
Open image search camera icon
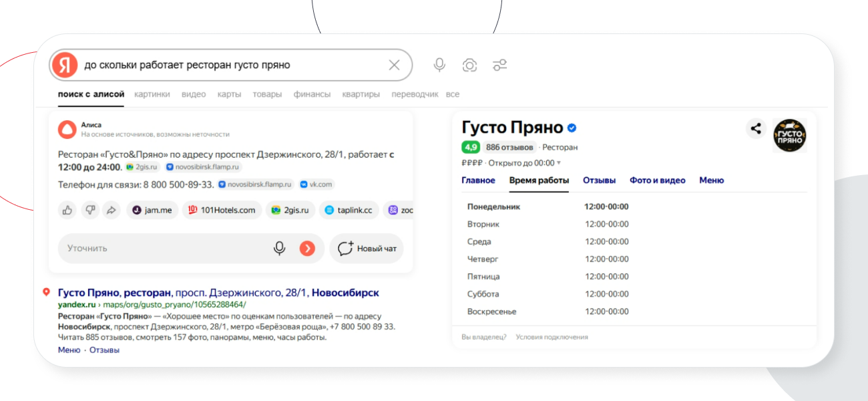(469, 65)
